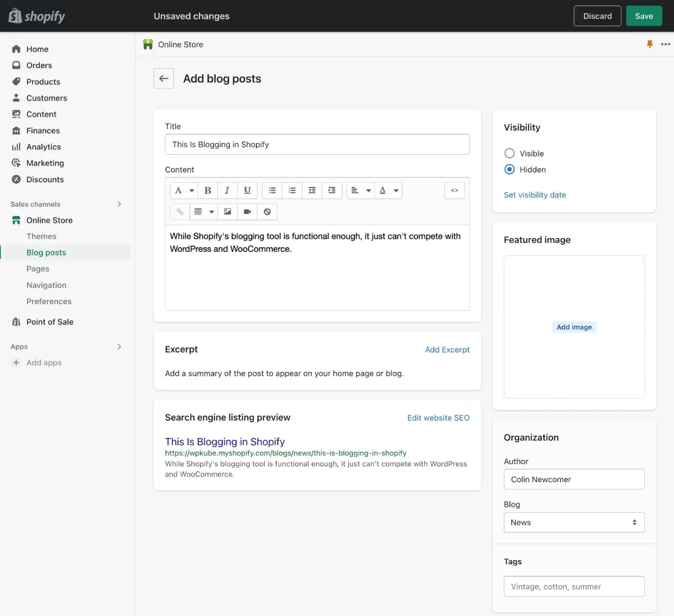Edit the Title input field
The height and width of the screenshot is (616, 674).
click(317, 144)
